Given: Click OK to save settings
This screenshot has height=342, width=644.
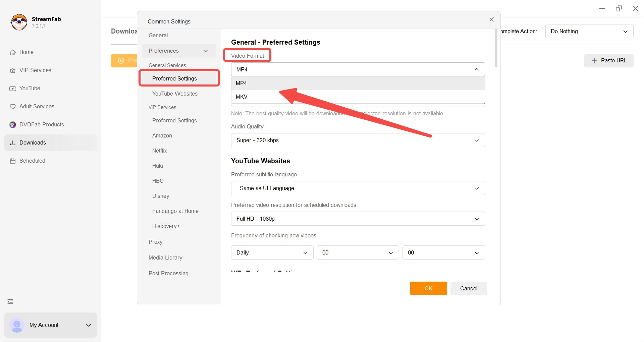Looking at the screenshot, I should point(428,288).
